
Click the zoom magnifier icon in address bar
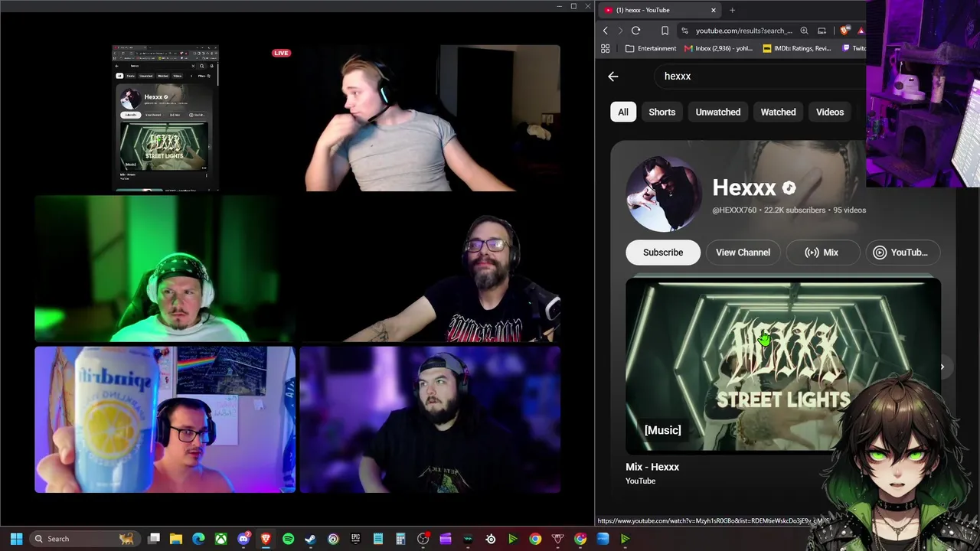tap(804, 31)
